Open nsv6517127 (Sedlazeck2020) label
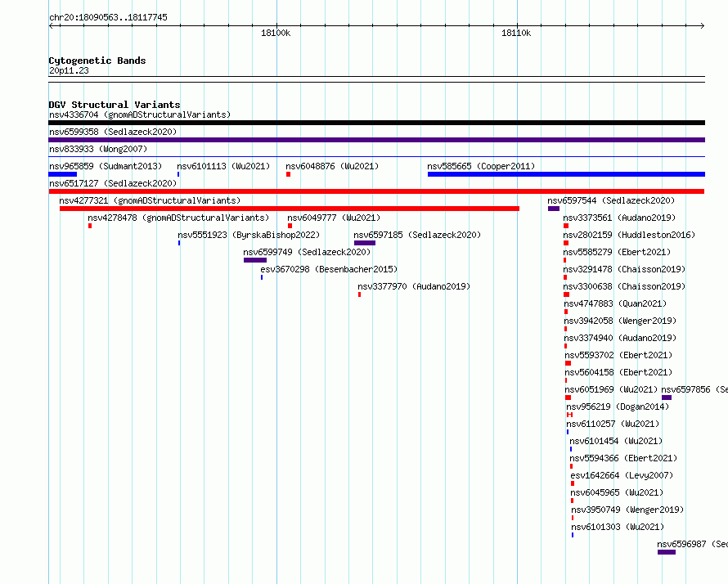728x584 pixels. tap(113, 183)
